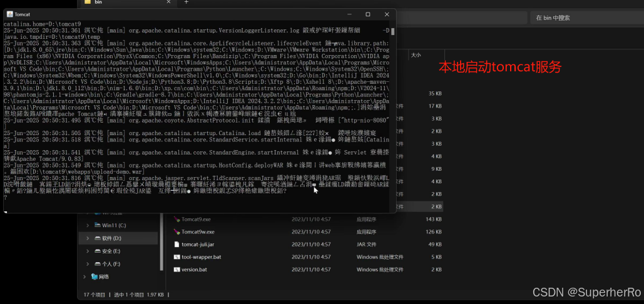Open a new Explorer tab with the plus button
Viewport: 644px width, 304px height.
pos(186,2)
